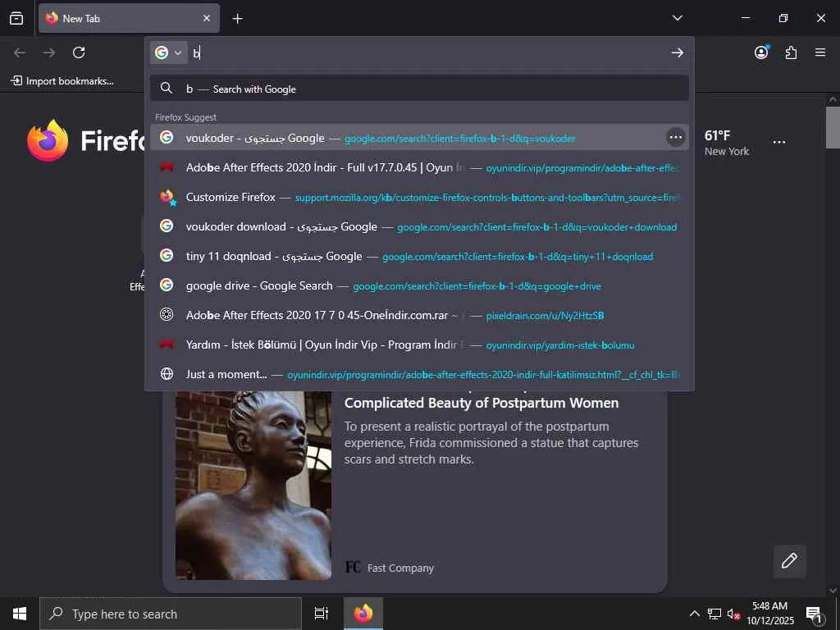Click the page vertical scrollbar thumb

[x=833, y=127]
